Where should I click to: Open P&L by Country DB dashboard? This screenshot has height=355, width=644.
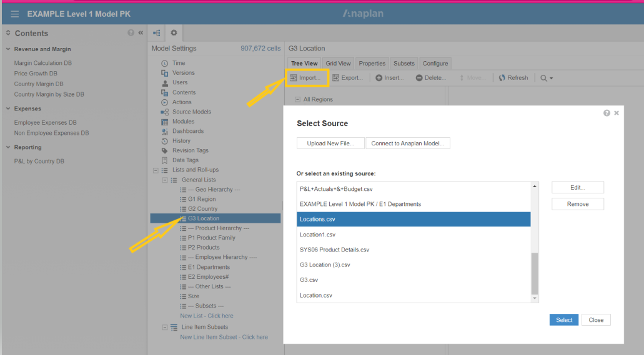[39, 162]
